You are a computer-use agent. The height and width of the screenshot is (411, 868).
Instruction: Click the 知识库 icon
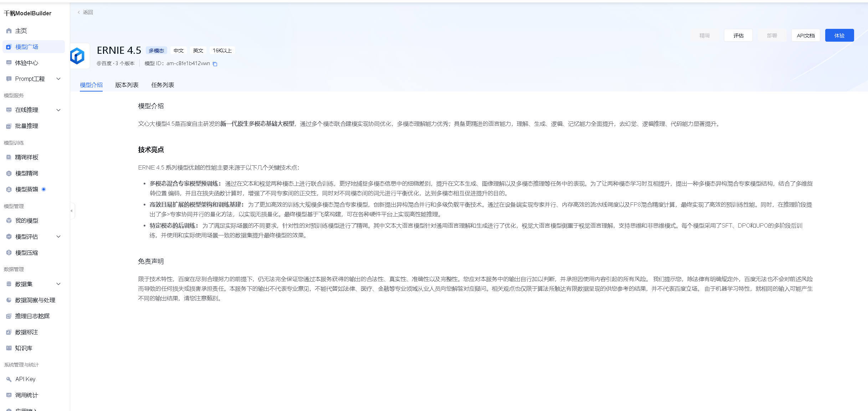9,348
